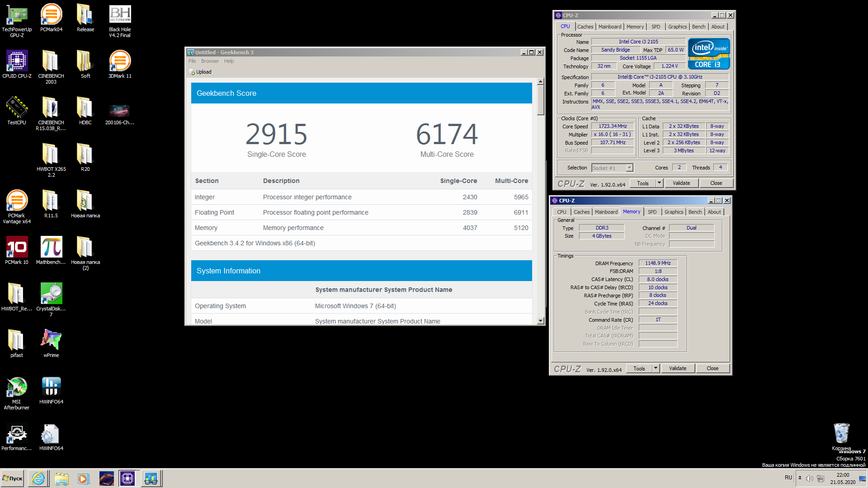Click the volume icon in system tray
Screen dimensions: 868x488
pos(809,478)
